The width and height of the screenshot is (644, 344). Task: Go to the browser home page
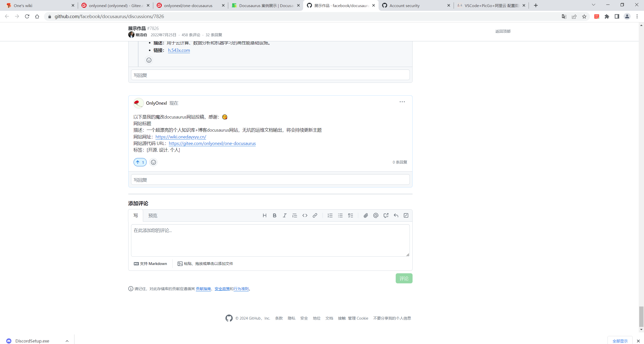(x=37, y=17)
